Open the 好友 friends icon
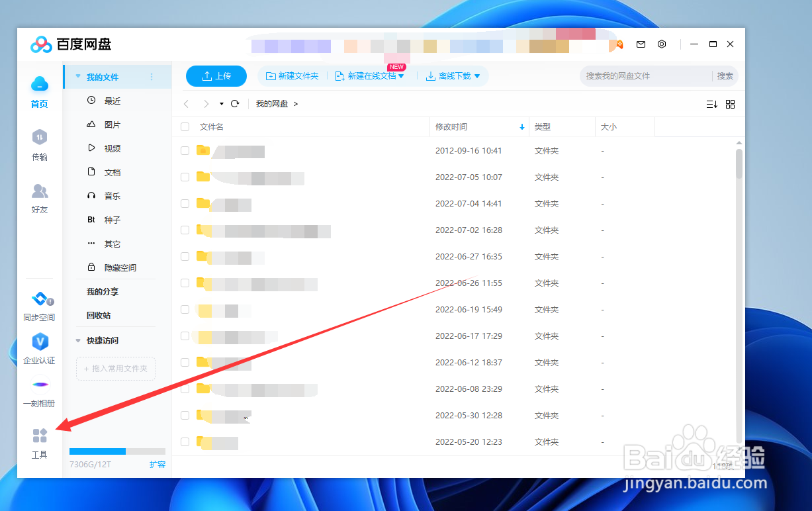This screenshot has width=812, height=511. pyautogui.click(x=40, y=191)
